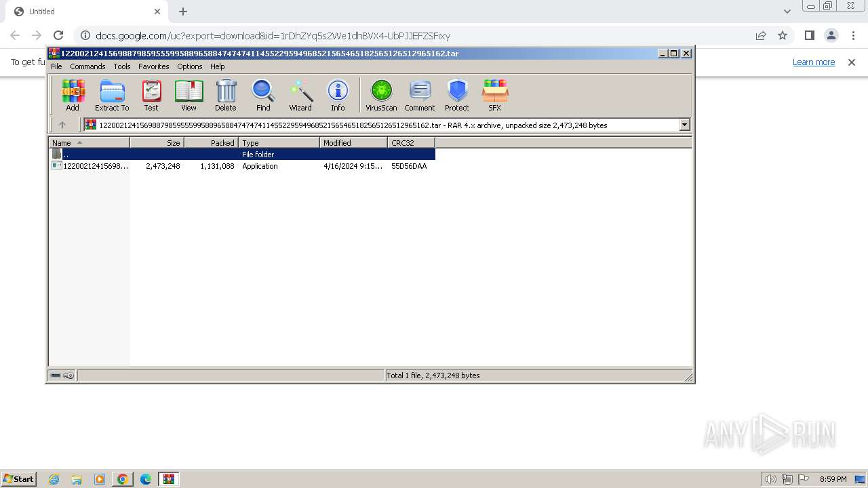The width and height of the screenshot is (868, 488).
Task: Open Microsoft Edge from the taskbar
Action: point(146,479)
